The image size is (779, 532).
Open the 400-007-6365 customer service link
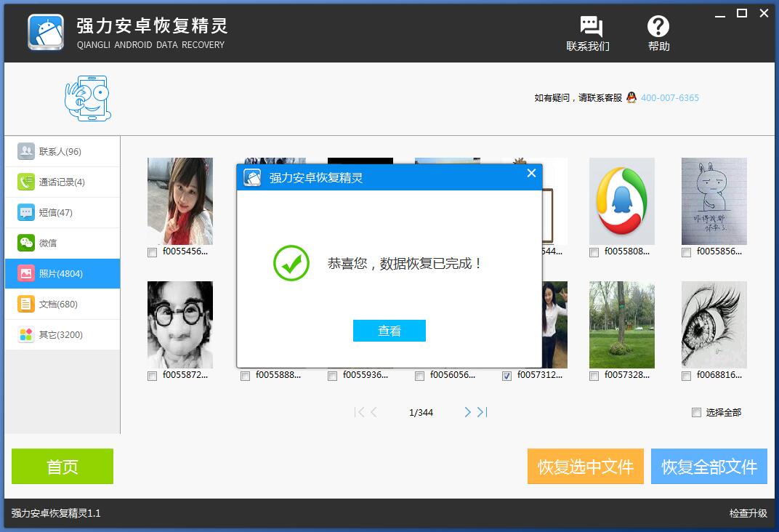click(669, 97)
